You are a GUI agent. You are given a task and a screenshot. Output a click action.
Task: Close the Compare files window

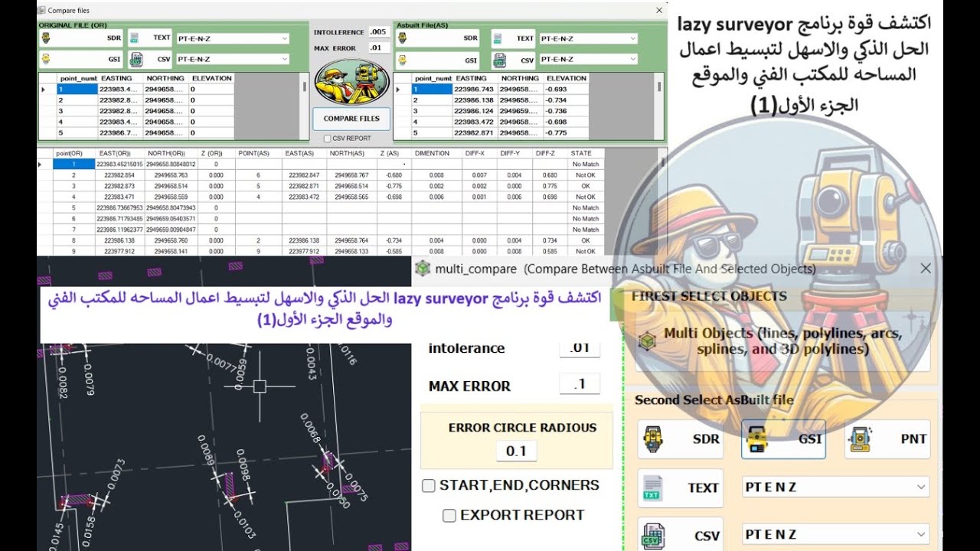tap(659, 10)
